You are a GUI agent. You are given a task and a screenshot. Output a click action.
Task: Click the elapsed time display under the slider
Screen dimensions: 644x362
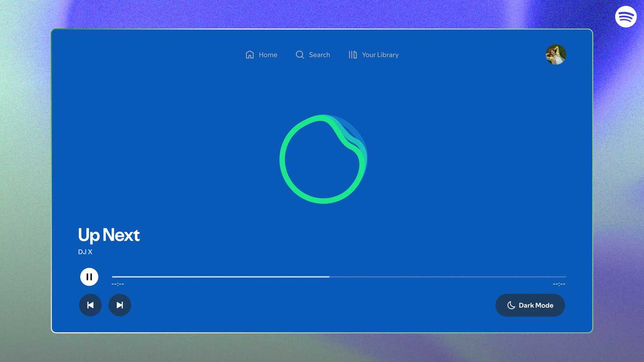(118, 284)
